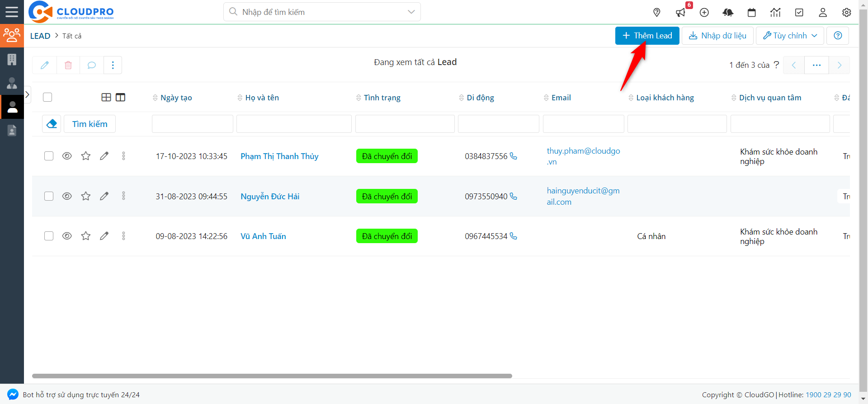868x404 pixels.
Task: Open page jump ellipsis button
Action: pyautogui.click(x=816, y=65)
